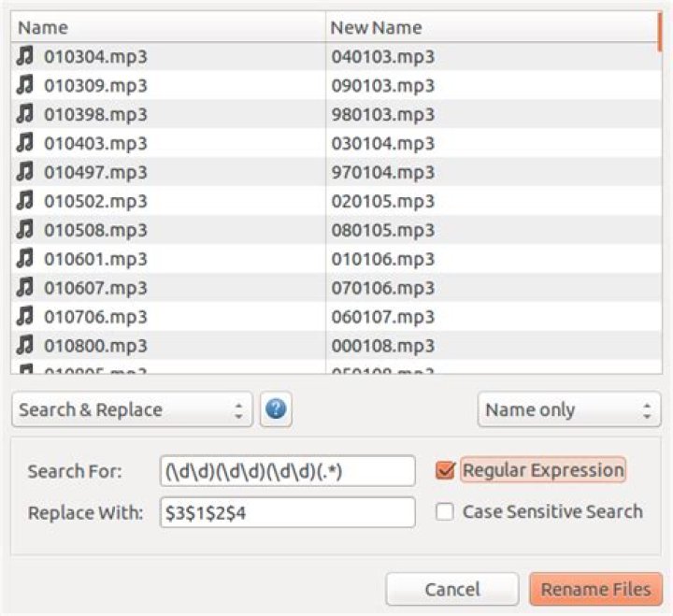The width and height of the screenshot is (673, 616).
Task: Click new name 090103.mp3
Action: coord(383,85)
